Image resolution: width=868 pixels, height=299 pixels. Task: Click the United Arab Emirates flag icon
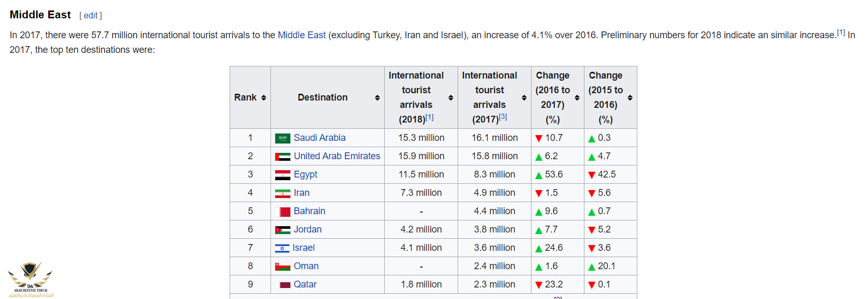click(x=283, y=157)
